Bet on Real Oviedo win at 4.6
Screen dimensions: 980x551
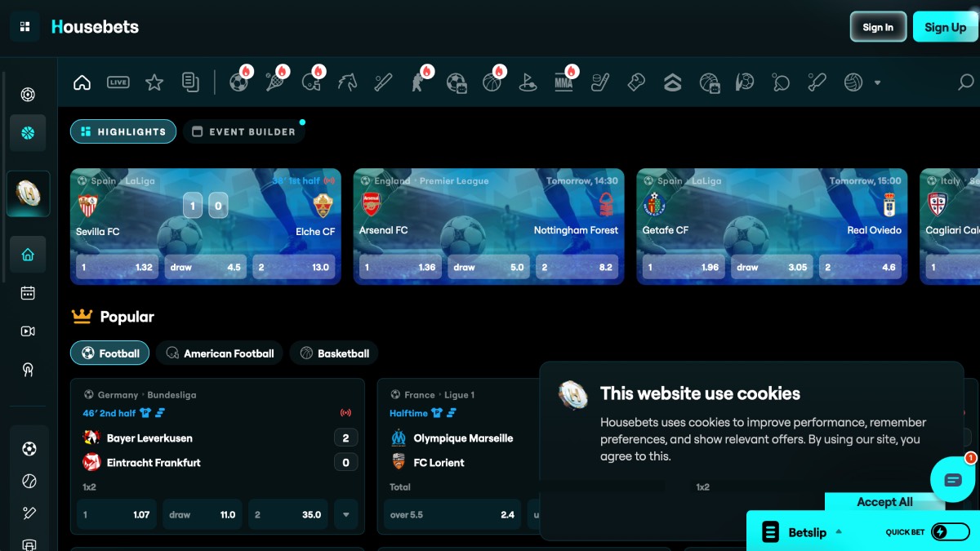[x=860, y=267]
